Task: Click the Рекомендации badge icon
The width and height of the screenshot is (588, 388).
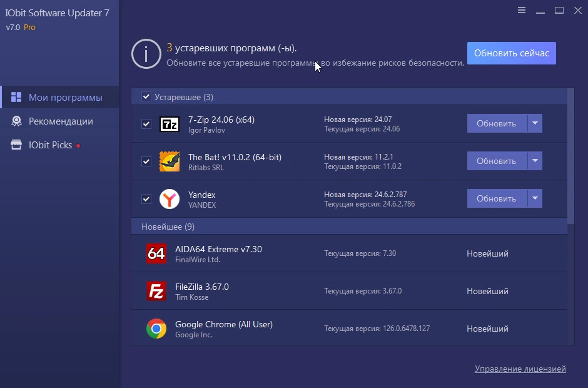Action: (x=16, y=121)
